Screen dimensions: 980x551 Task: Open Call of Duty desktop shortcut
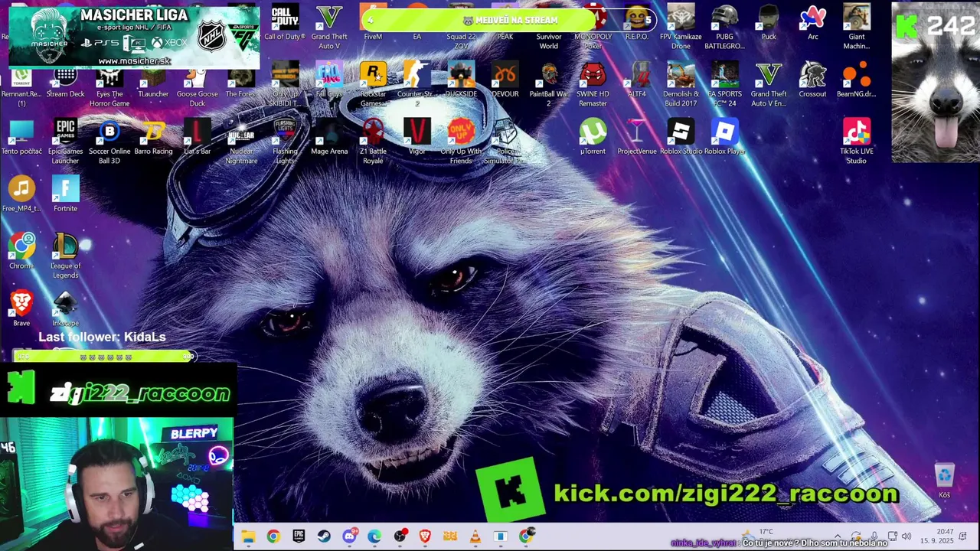[x=285, y=22]
